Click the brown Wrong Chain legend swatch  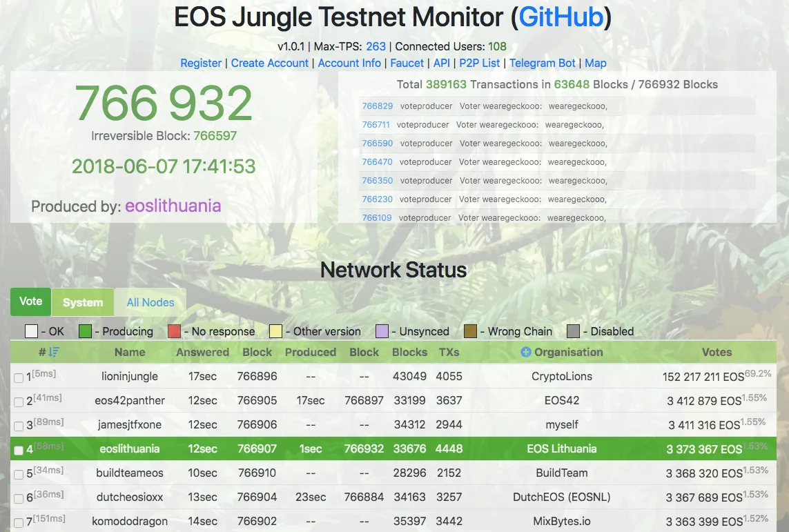tap(471, 331)
